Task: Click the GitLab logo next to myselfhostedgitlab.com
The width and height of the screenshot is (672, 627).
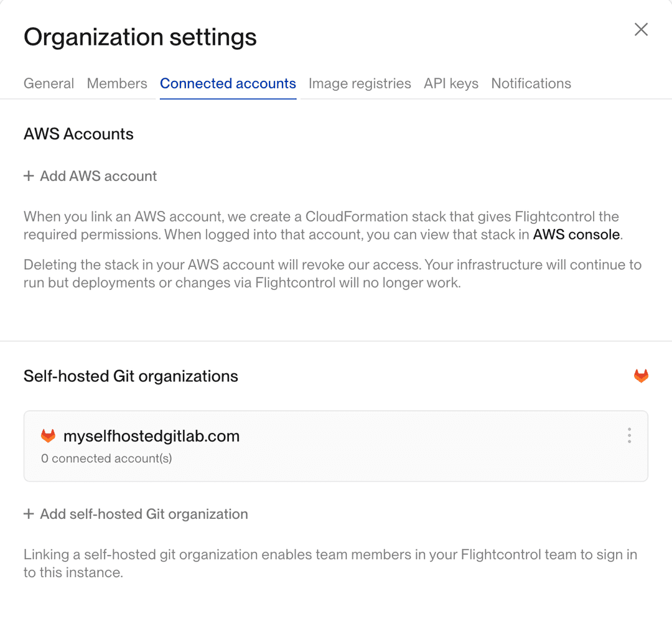Action: coord(49,436)
